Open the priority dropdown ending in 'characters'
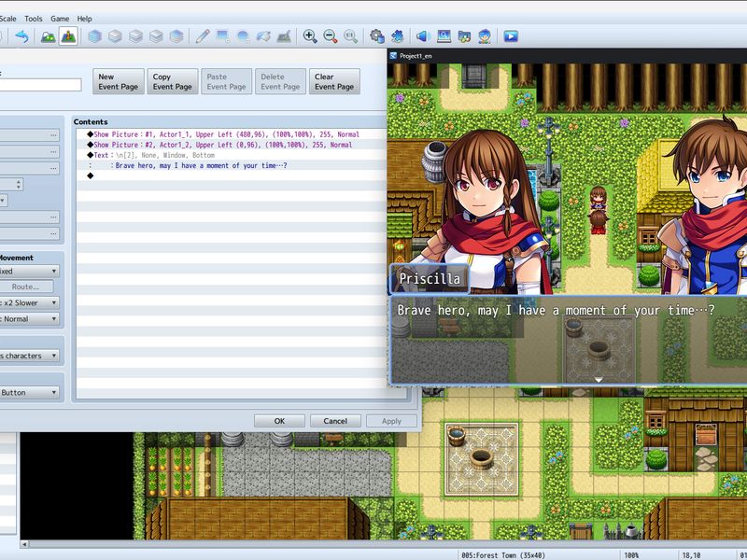The height and width of the screenshot is (560, 747). click(29, 356)
